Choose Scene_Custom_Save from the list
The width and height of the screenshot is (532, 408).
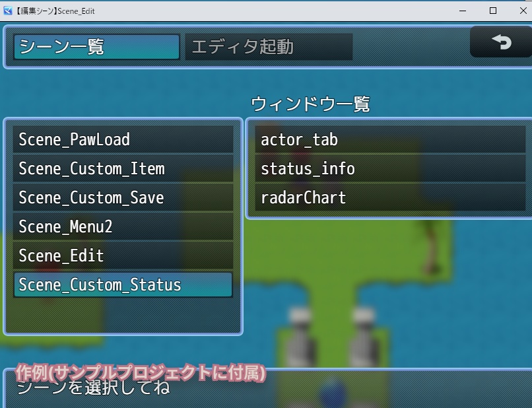tap(122, 197)
